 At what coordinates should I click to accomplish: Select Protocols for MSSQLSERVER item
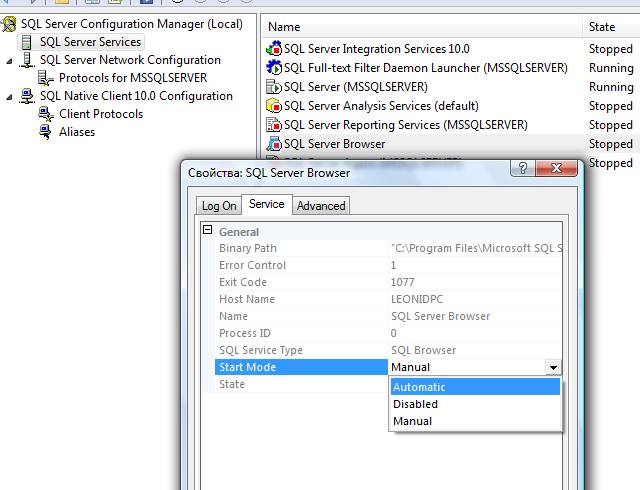[133, 78]
